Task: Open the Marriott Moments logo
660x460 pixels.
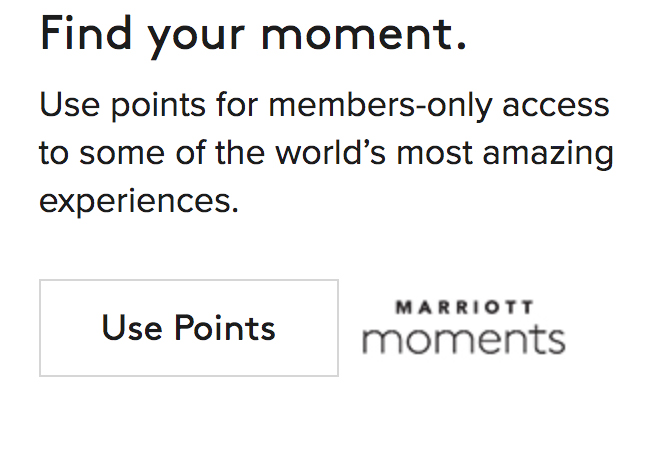Action: 463,328
